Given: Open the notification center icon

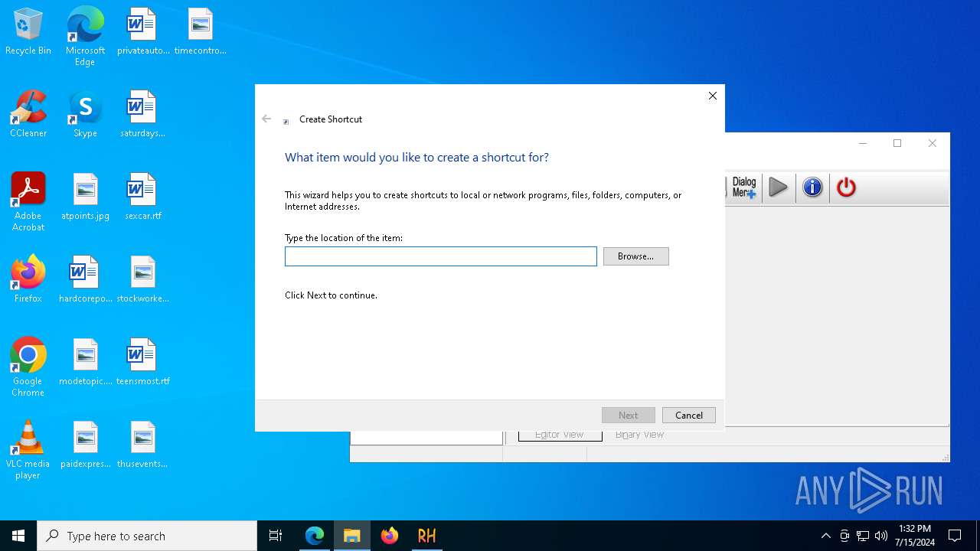Looking at the screenshot, I should coord(955,536).
